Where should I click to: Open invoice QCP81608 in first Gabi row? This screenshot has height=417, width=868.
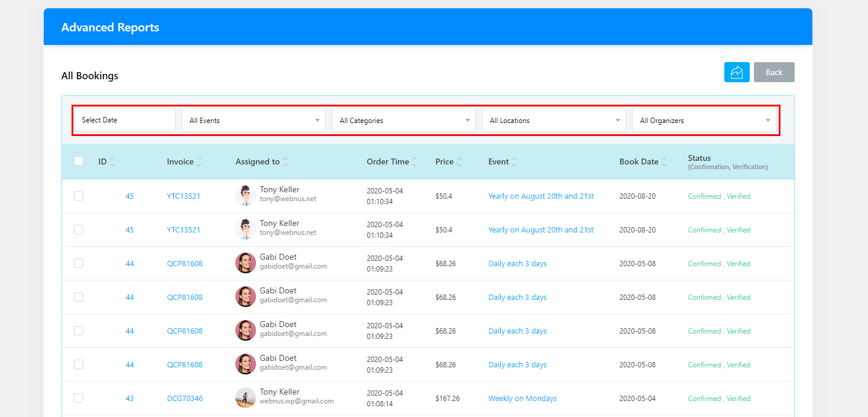pyautogui.click(x=184, y=264)
